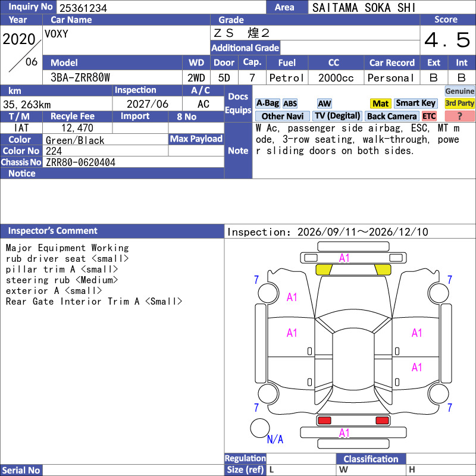Select the Smart Key badge
This screenshot has width=476, height=476.
[415, 103]
